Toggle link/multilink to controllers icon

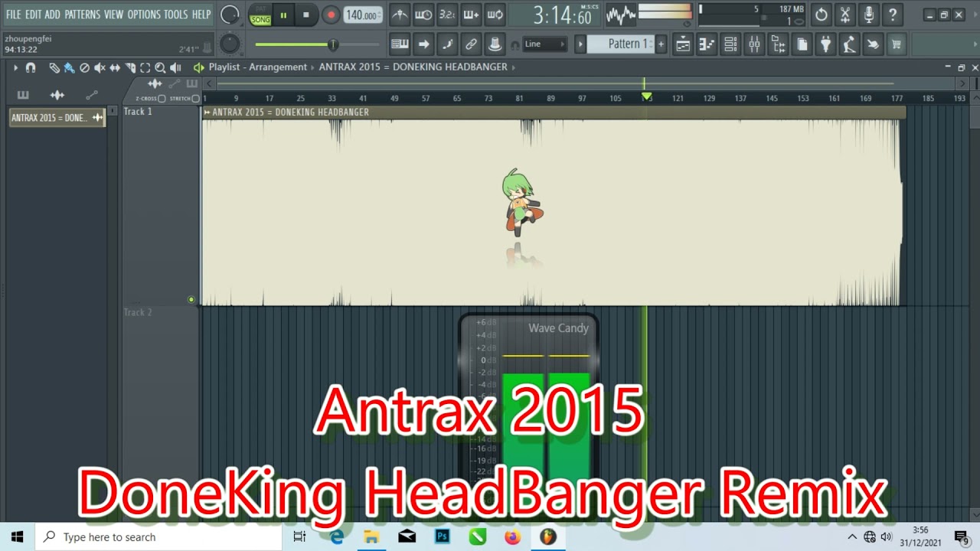coord(471,44)
